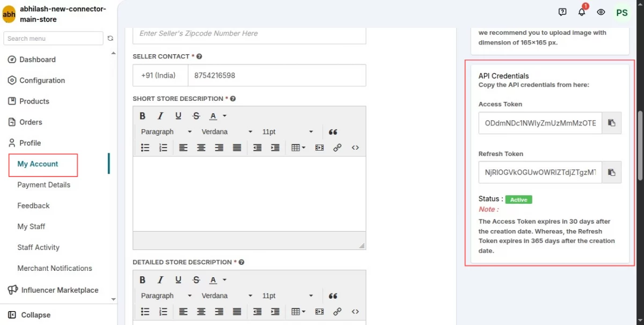Copy the Refresh Token to clipboard

point(611,173)
